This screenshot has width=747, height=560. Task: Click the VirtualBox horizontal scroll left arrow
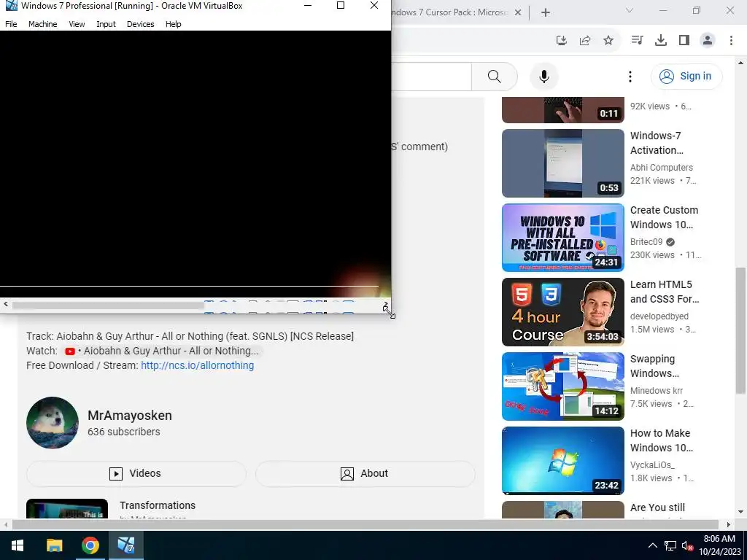click(6, 304)
